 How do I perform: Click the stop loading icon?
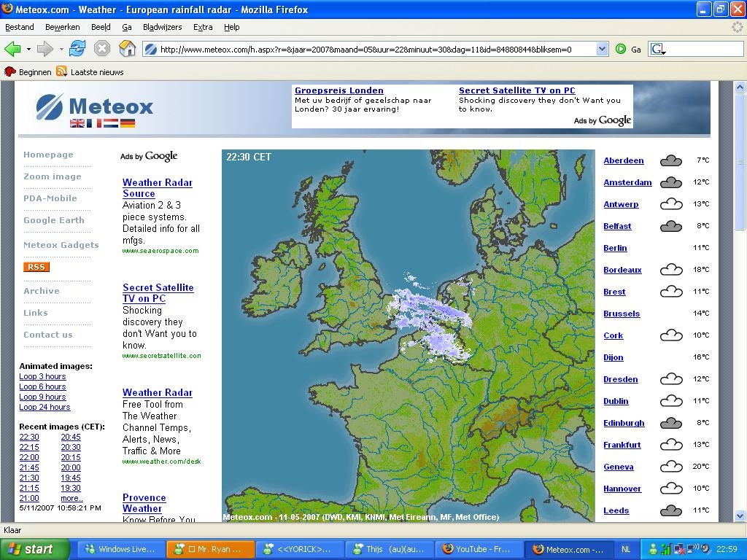(102, 49)
